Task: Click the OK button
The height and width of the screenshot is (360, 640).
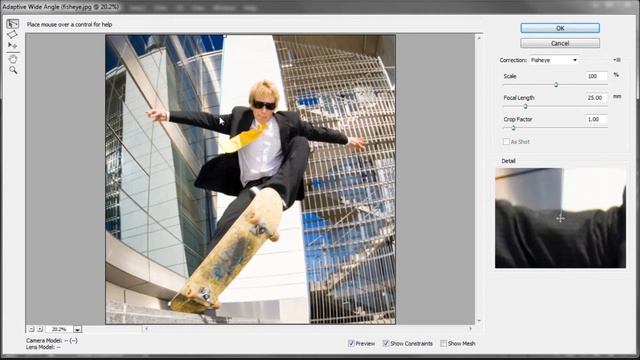Action: click(560, 28)
